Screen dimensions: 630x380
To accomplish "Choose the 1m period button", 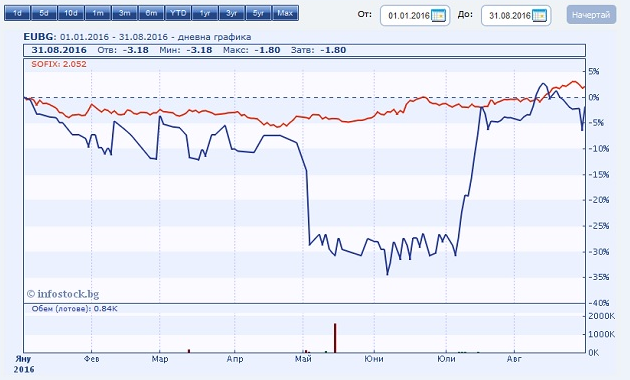I will pos(98,13).
